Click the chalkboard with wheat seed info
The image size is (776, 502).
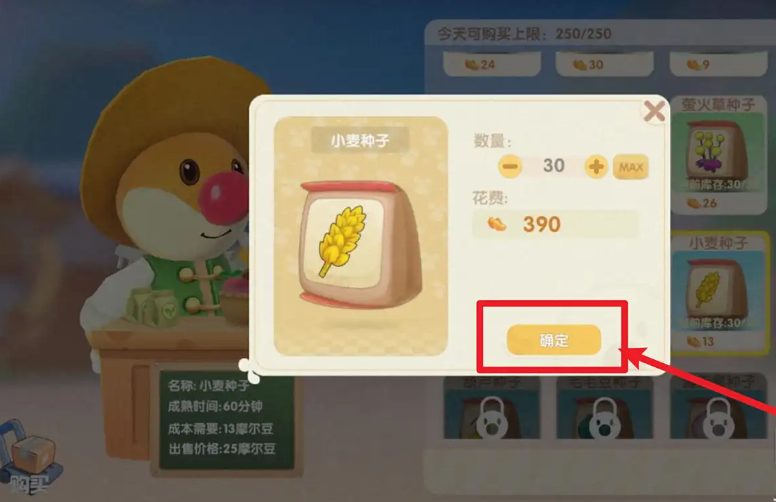click(x=227, y=418)
